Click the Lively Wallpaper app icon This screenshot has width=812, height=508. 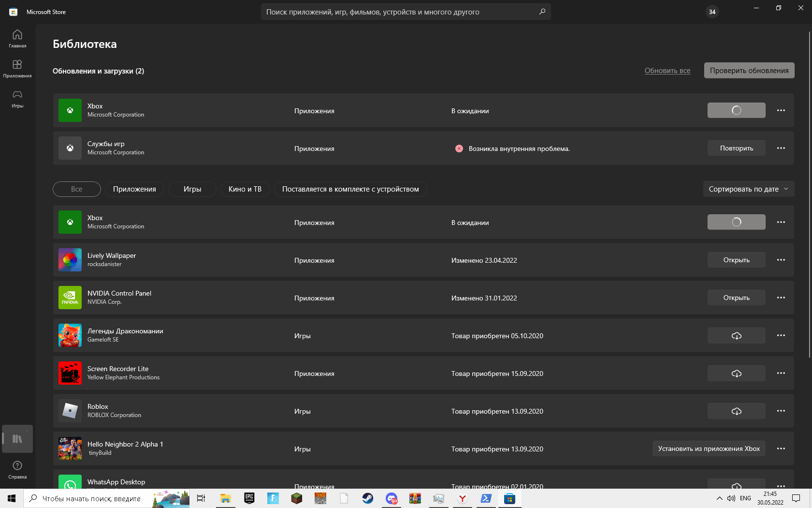coord(70,260)
